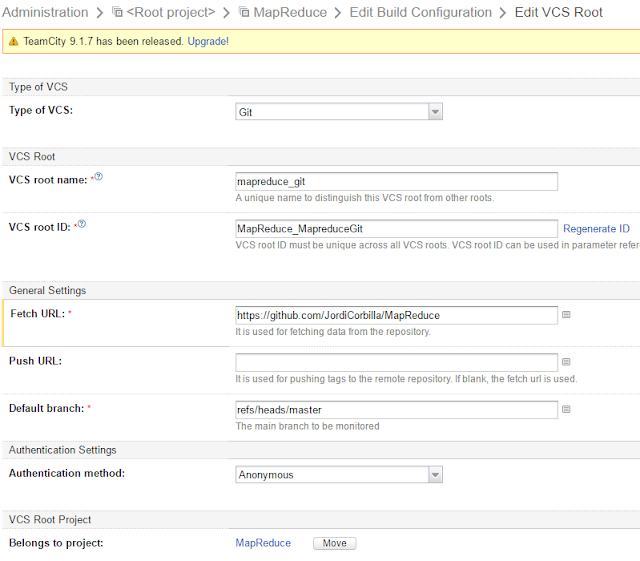
Task: Click the Upgrade! link
Action: click(208, 41)
